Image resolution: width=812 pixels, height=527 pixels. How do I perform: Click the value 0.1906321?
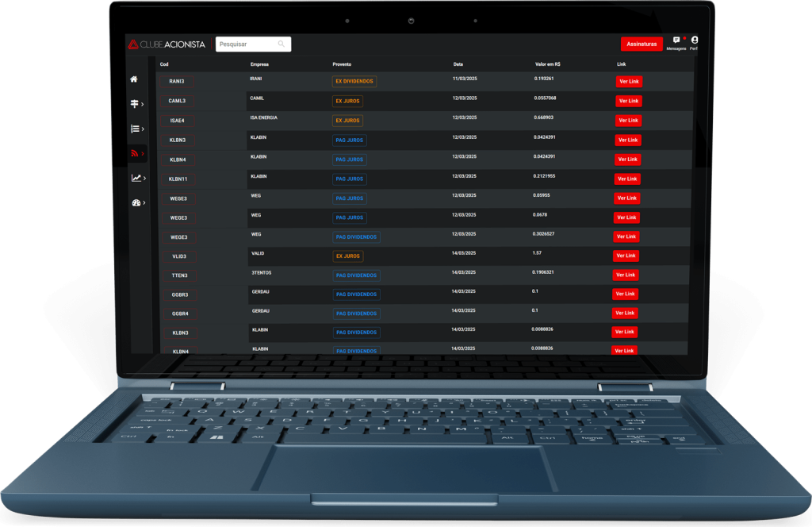click(543, 272)
